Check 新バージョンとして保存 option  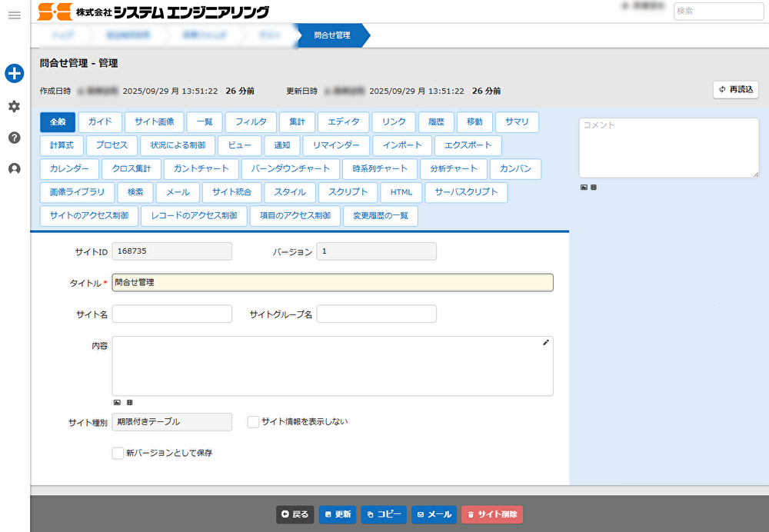pos(118,454)
